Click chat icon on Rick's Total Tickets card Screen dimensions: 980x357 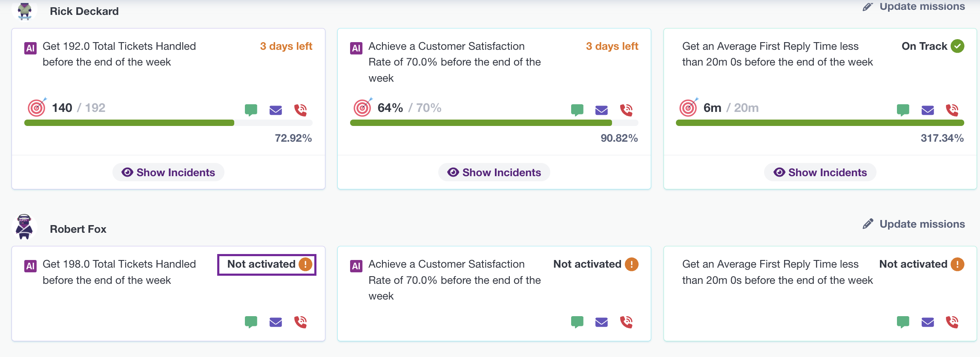click(251, 110)
